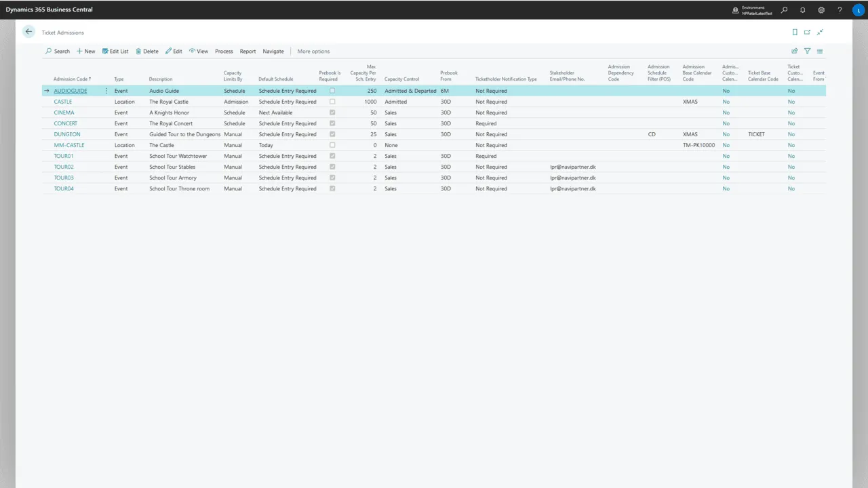The width and height of the screenshot is (868, 488).
Task: Open the Process menu
Action: click(x=224, y=52)
